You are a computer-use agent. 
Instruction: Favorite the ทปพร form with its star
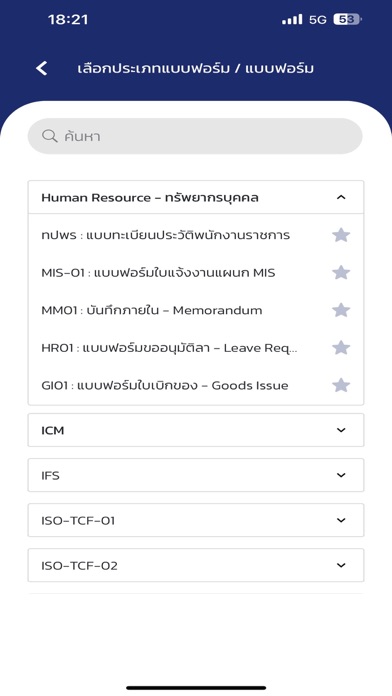pos(341,235)
